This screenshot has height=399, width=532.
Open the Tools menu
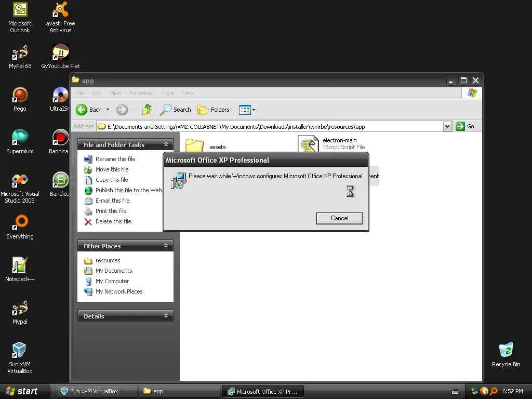pyautogui.click(x=168, y=93)
